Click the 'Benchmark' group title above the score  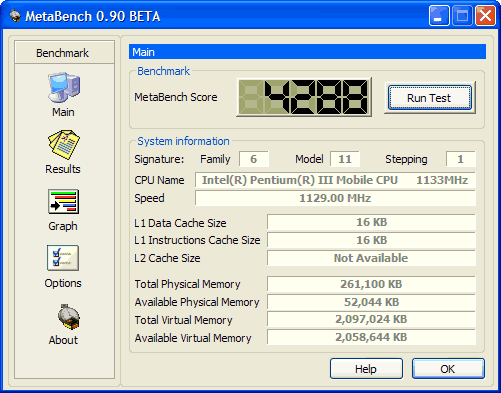[x=163, y=71]
